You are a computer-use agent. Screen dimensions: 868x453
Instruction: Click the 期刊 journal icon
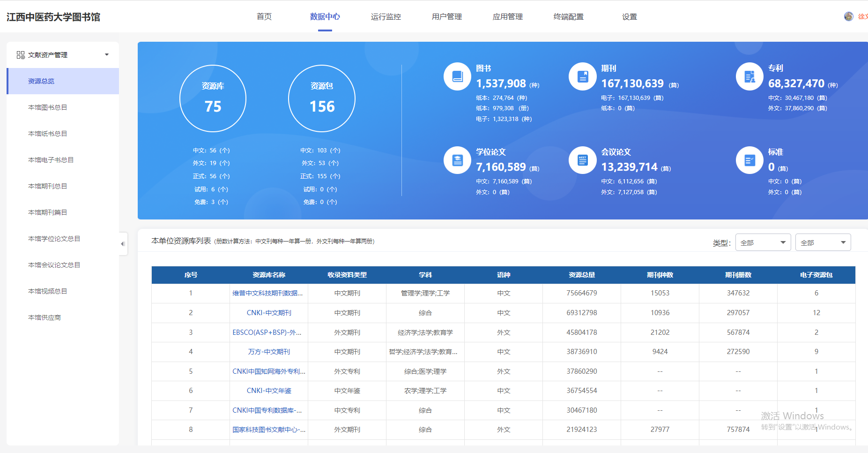pyautogui.click(x=582, y=76)
